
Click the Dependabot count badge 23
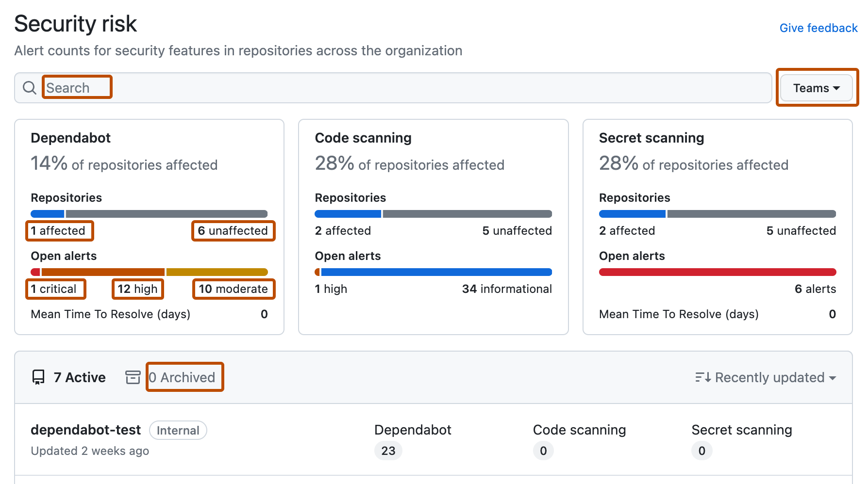click(388, 451)
